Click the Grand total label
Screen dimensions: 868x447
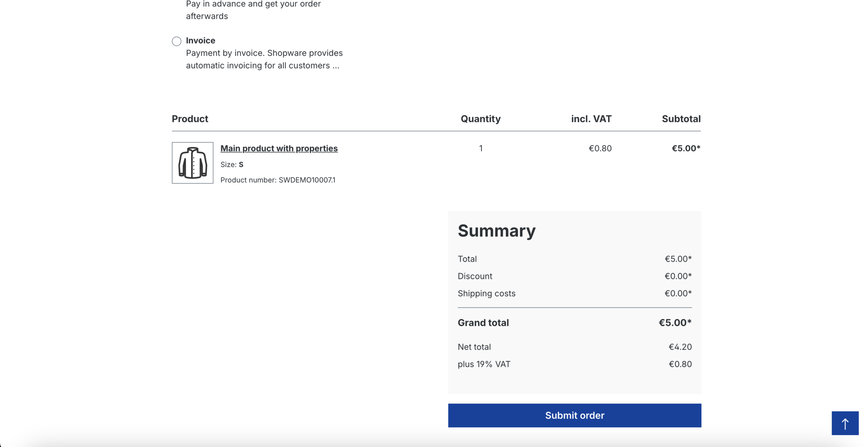483,323
